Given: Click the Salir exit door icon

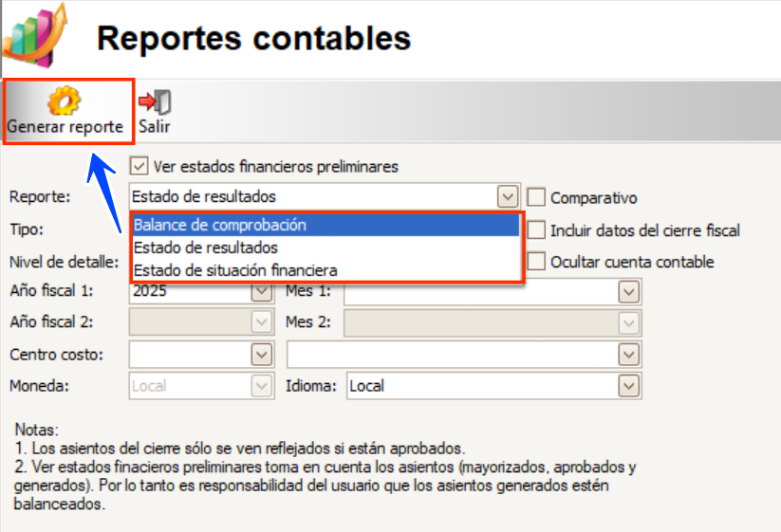Looking at the screenshot, I should tap(155, 101).
